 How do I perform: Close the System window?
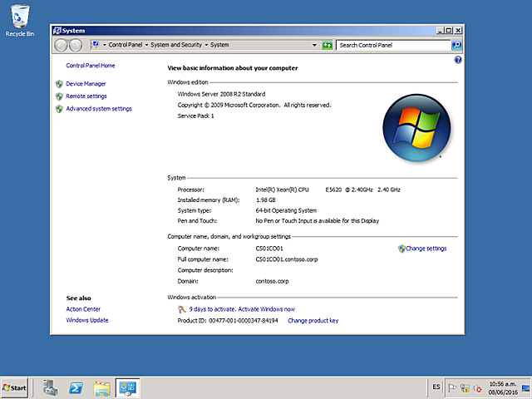pyautogui.click(x=458, y=31)
